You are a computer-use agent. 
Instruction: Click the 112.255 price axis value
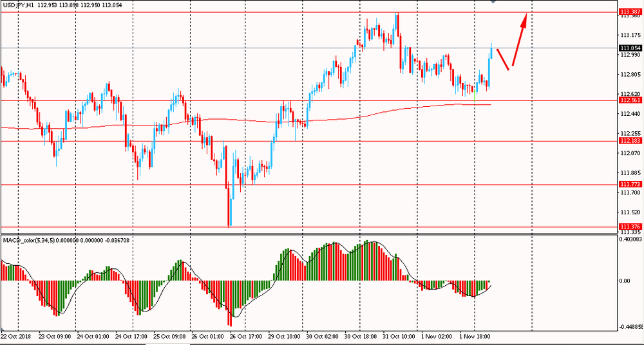(630, 133)
